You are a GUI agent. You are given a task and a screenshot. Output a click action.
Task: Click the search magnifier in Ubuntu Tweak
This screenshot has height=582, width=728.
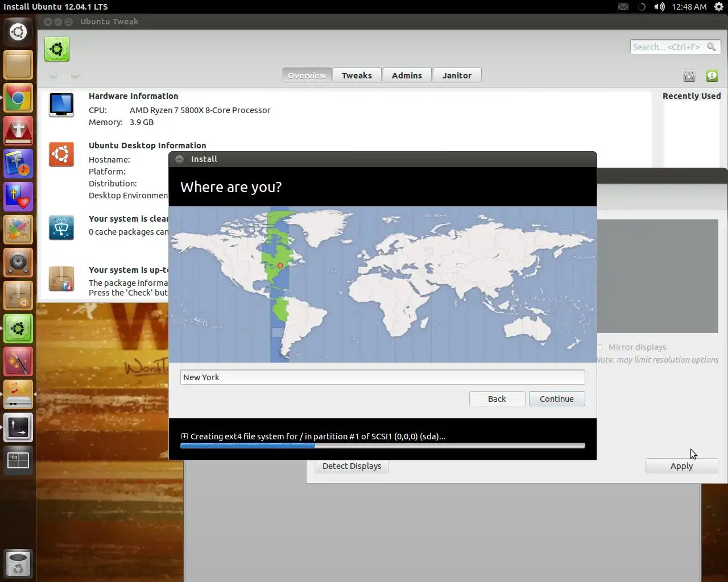coord(711,47)
